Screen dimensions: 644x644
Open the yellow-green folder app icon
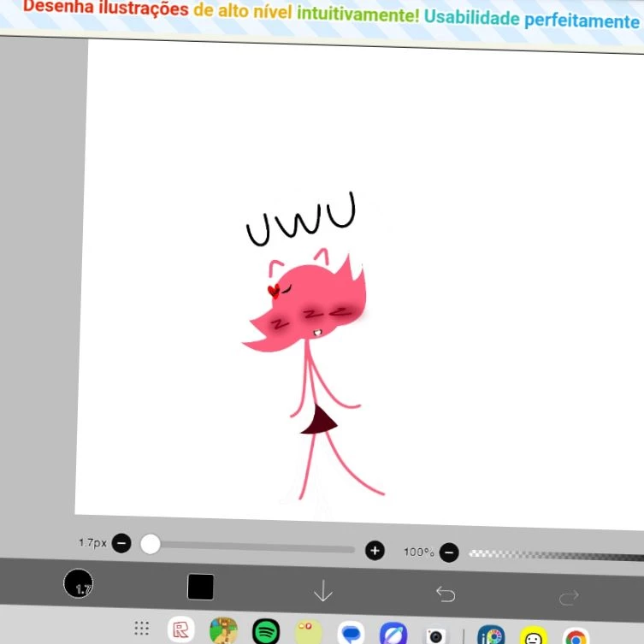coord(309,632)
